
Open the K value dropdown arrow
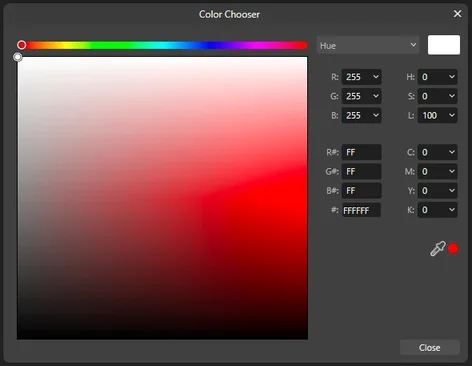(x=452, y=210)
